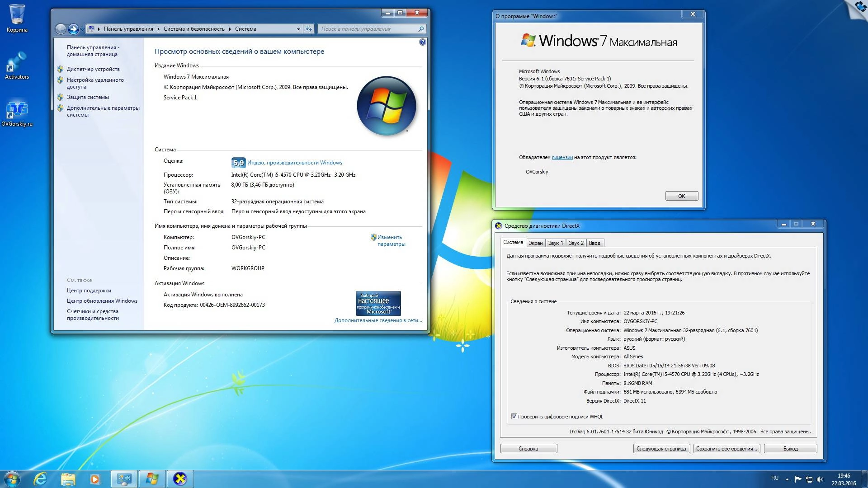
Task: Switch to the DirectX diagnostic tool via its taskbar icon
Action: point(180,479)
